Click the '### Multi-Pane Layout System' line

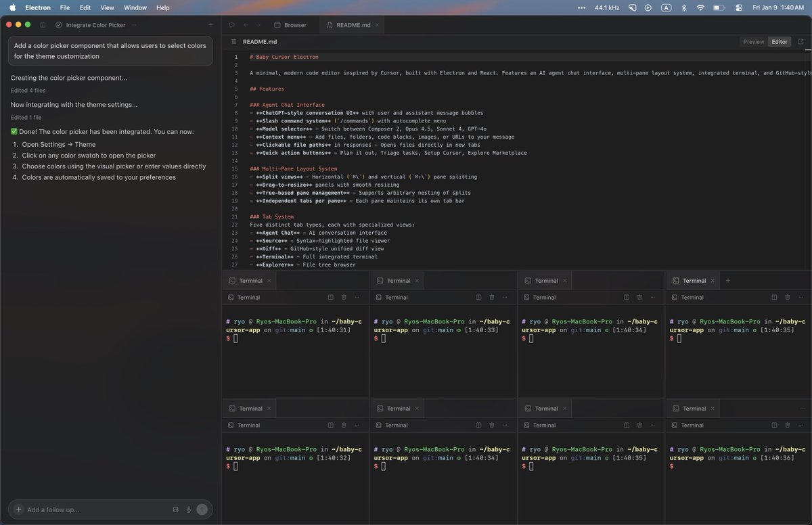click(293, 168)
